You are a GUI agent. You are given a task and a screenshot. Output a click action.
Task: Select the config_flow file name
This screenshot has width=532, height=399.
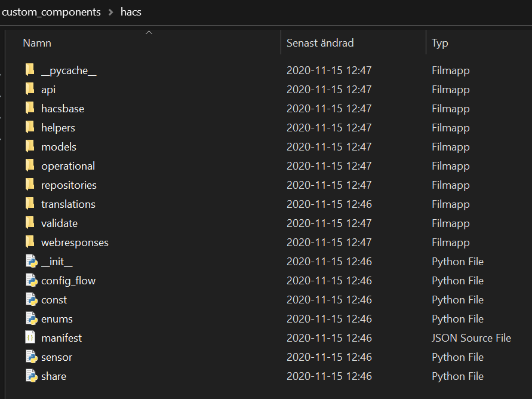[x=68, y=281]
